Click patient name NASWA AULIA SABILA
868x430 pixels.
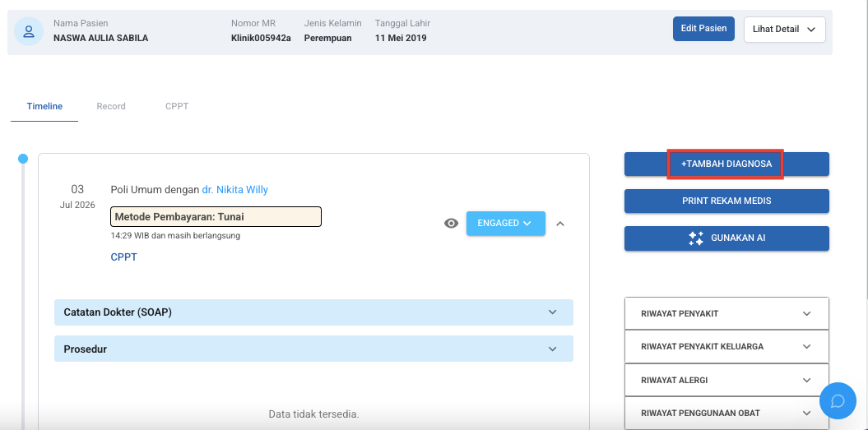pos(100,38)
